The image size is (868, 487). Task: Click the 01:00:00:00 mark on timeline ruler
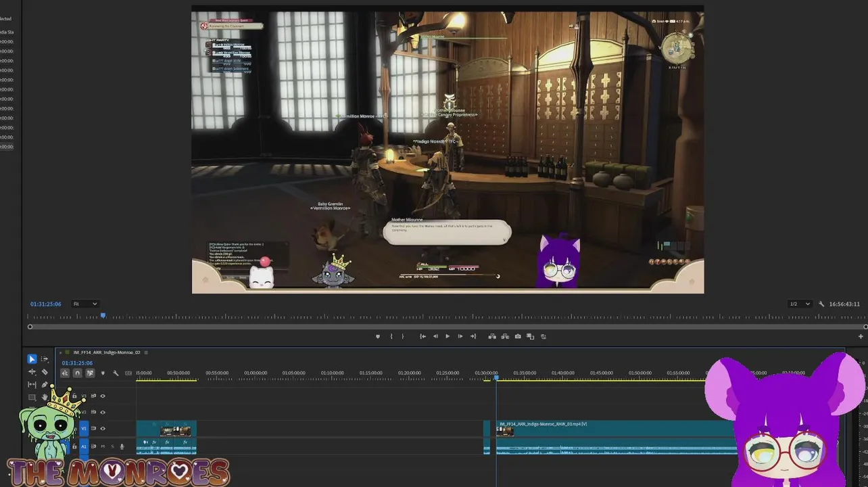(x=256, y=373)
